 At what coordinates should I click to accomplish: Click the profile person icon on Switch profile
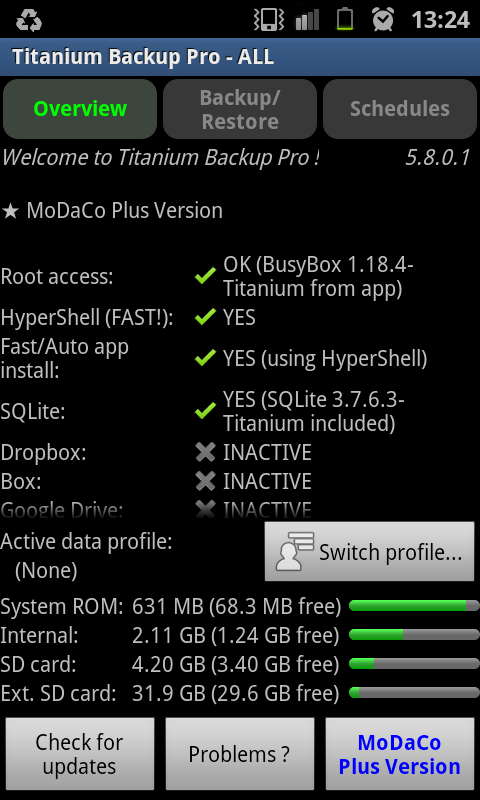pos(294,551)
